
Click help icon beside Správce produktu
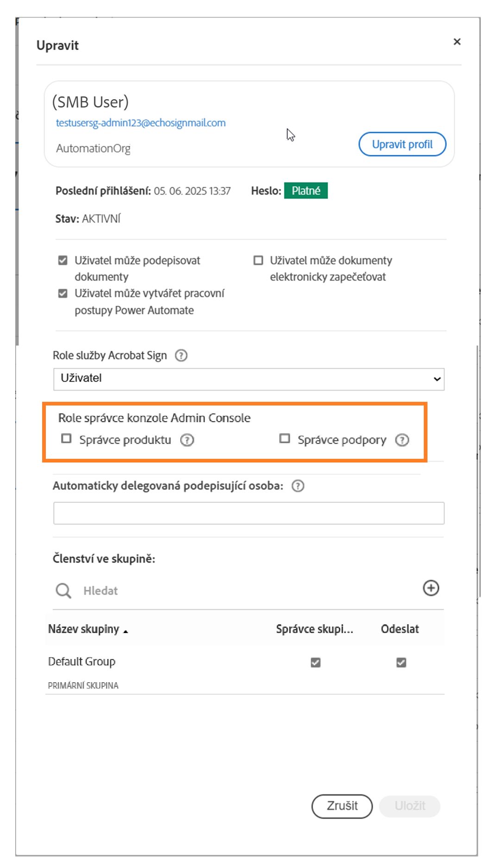[x=187, y=440]
